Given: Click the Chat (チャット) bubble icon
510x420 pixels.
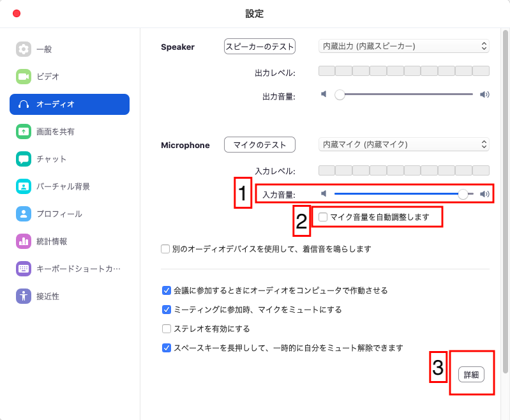Looking at the screenshot, I should point(24,159).
